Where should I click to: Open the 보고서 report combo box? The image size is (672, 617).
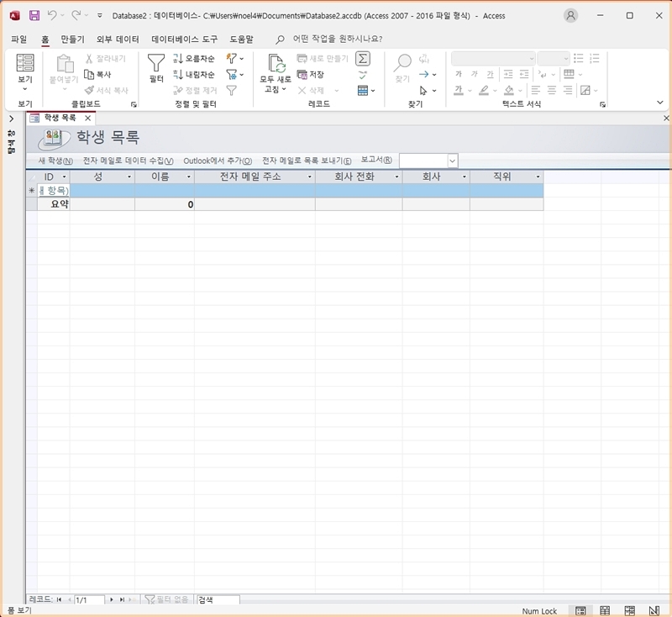[453, 161]
